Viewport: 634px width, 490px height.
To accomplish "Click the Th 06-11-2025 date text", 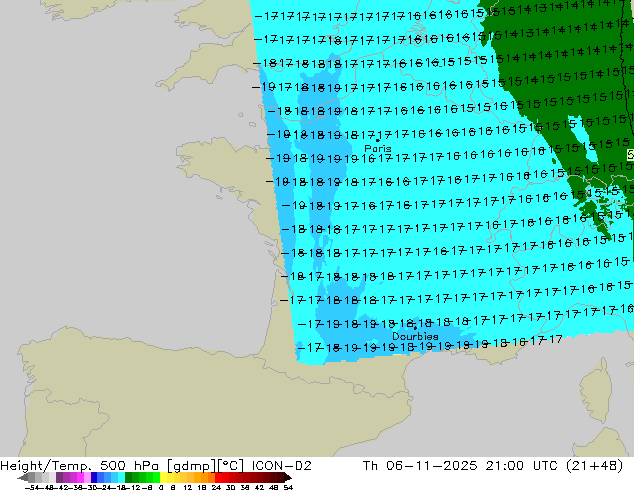I will [420, 466].
